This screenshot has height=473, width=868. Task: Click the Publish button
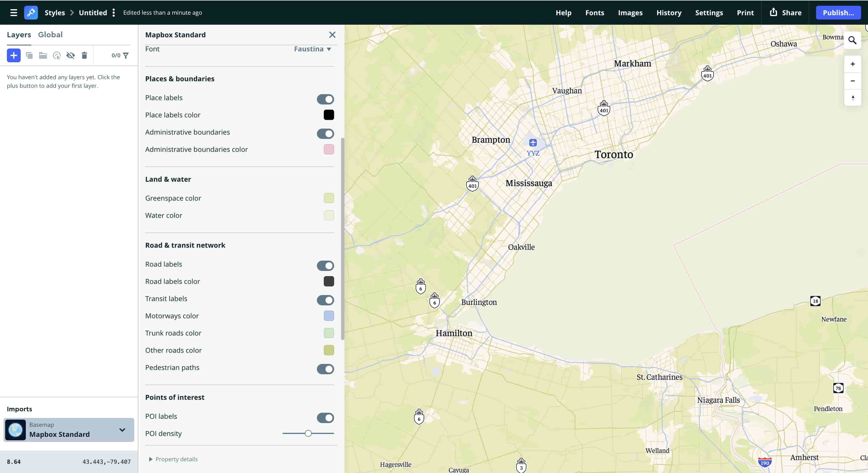pyautogui.click(x=838, y=12)
